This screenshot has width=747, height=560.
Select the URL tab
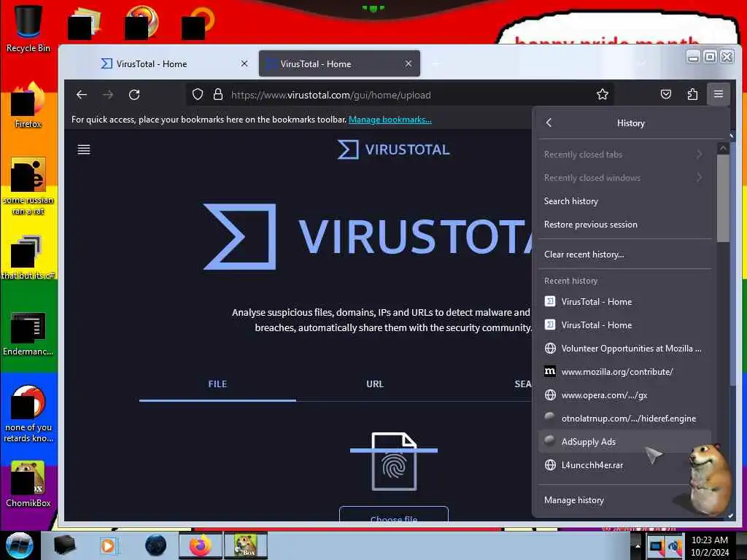(374, 384)
